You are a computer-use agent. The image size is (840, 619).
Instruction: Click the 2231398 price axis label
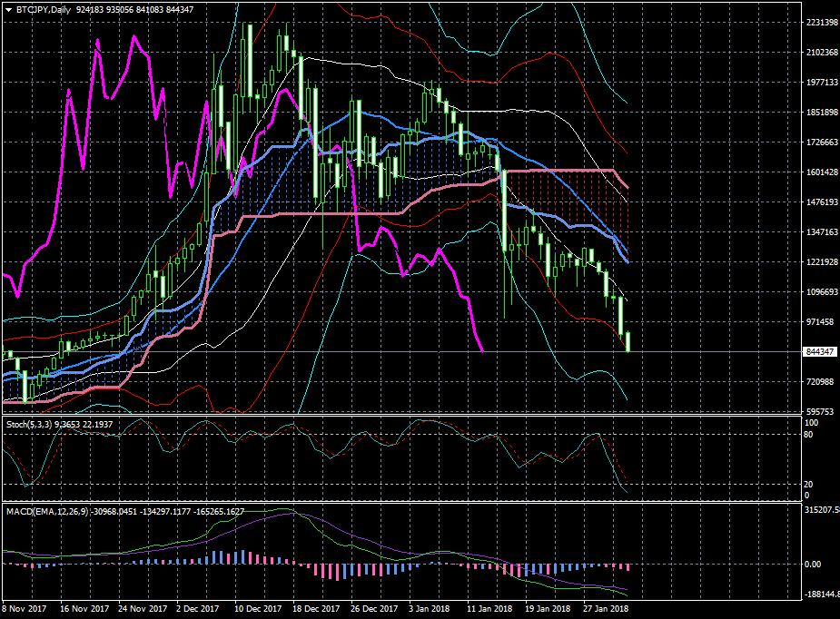821,23
